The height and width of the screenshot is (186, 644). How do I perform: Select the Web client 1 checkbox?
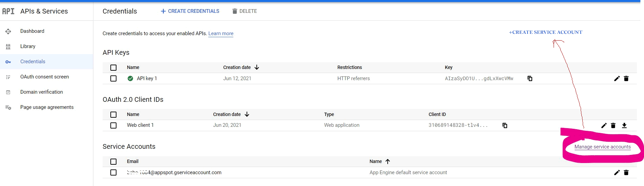pyautogui.click(x=113, y=125)
